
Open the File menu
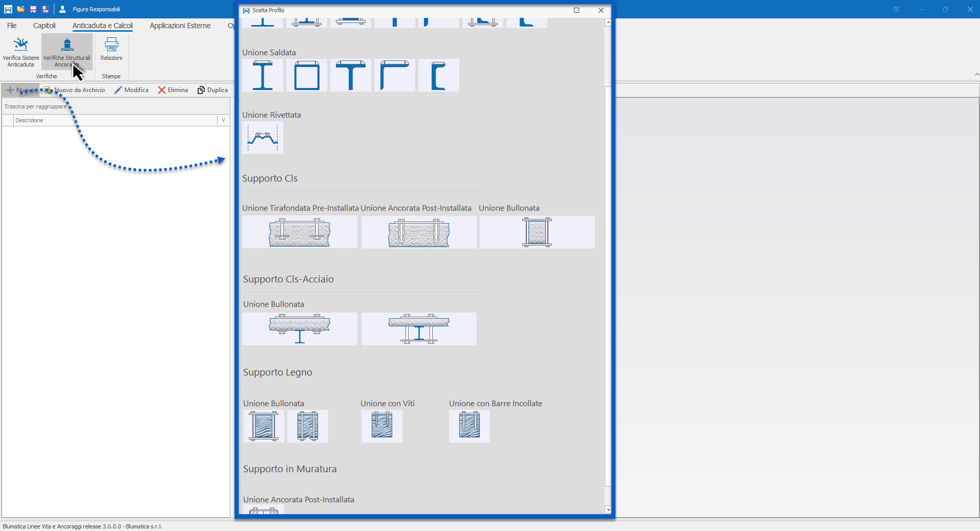coord(12,26)
